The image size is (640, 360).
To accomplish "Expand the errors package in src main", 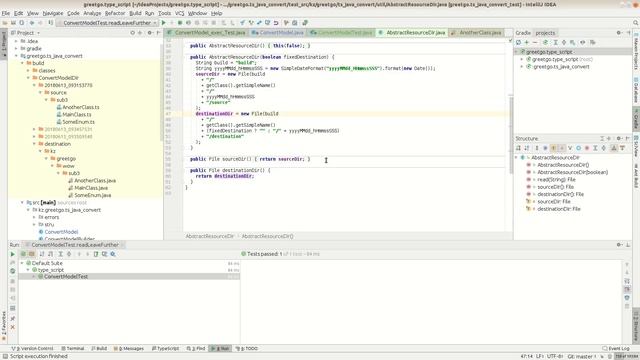I will (34, 218).
